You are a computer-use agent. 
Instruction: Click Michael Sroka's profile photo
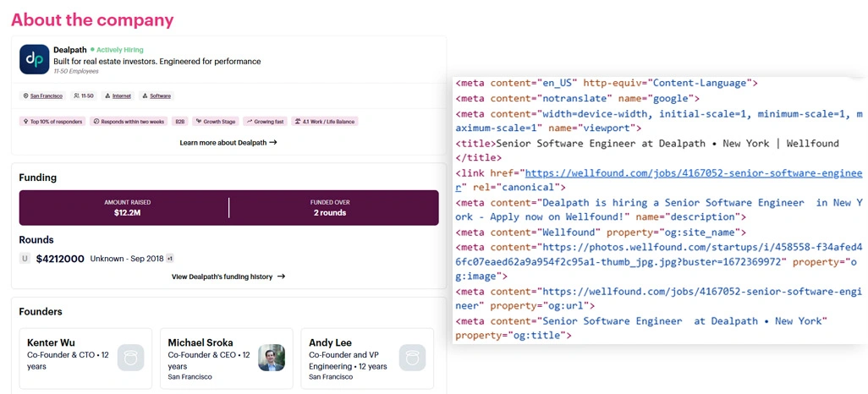coord(272,358)
